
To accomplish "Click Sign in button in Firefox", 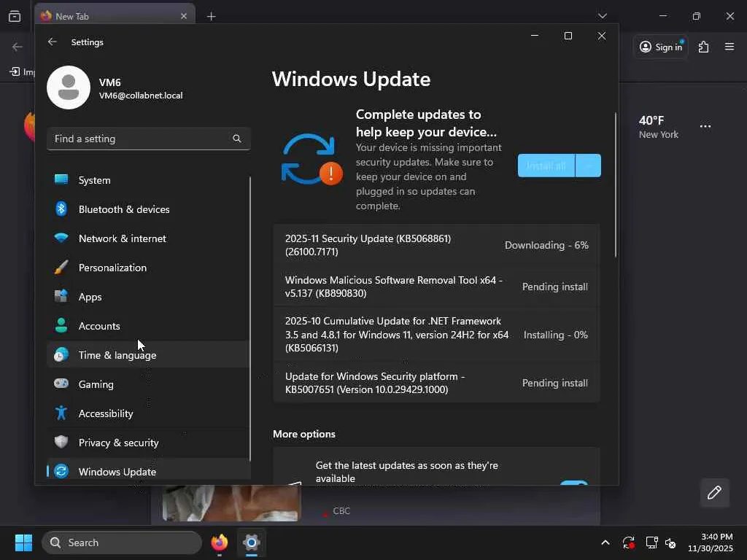I will coord(661,47).
